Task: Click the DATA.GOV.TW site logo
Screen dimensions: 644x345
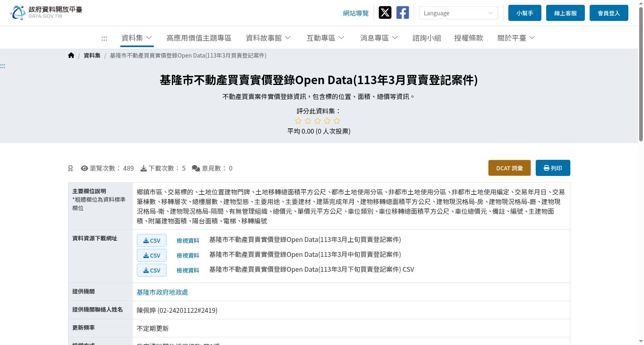Action: (x=46, y=12)
